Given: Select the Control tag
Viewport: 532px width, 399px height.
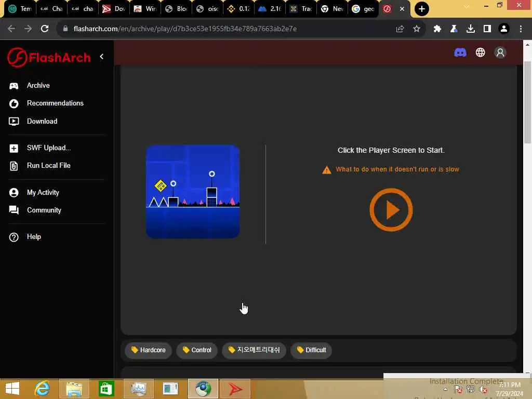Looking at the screenshot, I should point(197,350).
